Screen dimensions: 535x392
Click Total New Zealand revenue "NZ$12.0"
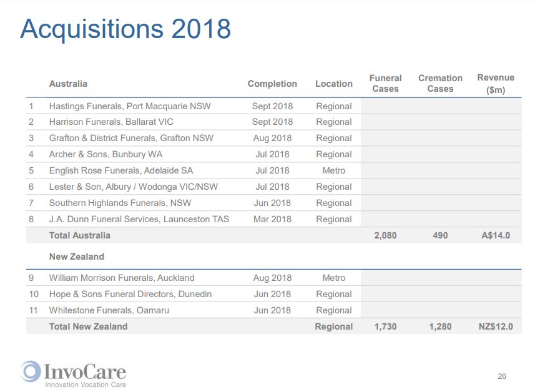tap(496, 326)
